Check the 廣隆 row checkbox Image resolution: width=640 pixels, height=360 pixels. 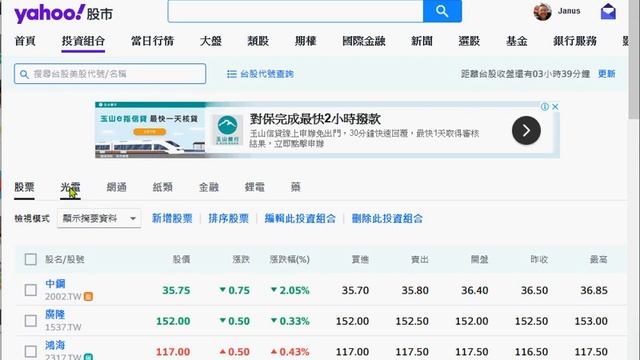click(x=31, y=321)
